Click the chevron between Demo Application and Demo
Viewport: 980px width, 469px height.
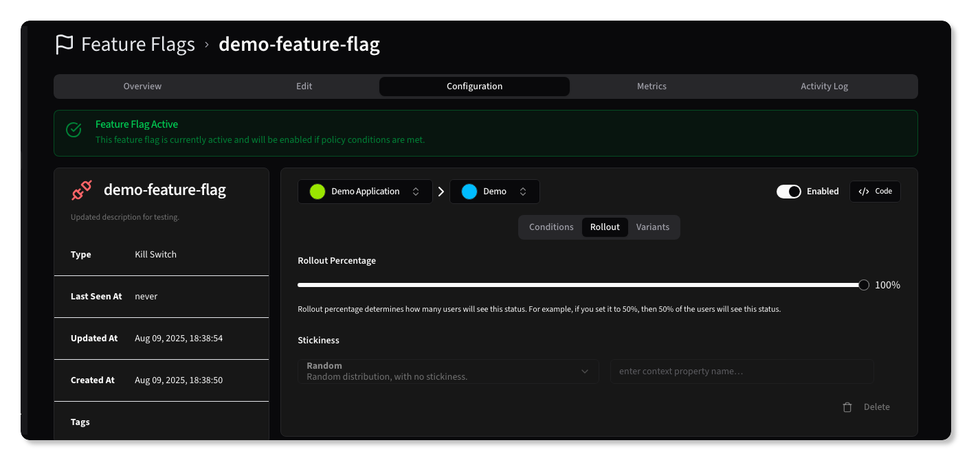click(x=441, y=191)
